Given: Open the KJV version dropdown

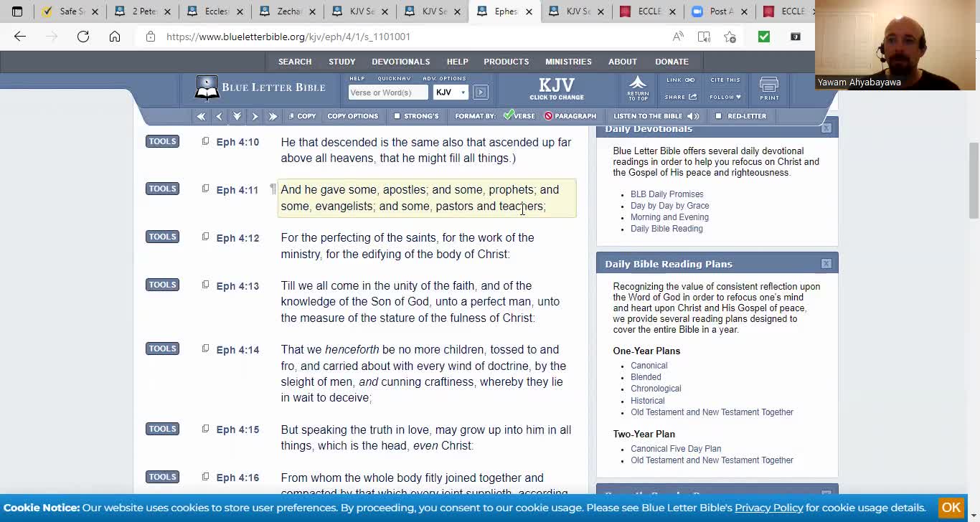Looking at the screenshot, I should tap(451, 92).
